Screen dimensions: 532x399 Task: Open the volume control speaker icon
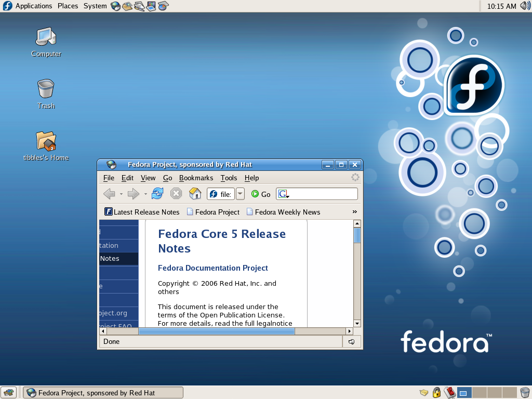(525, 6)
